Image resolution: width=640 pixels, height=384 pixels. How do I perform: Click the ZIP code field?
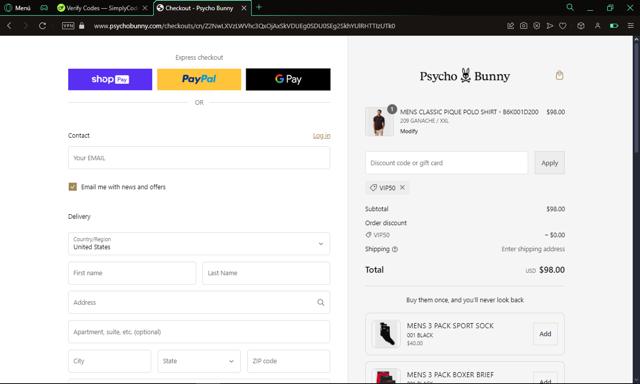288,361
